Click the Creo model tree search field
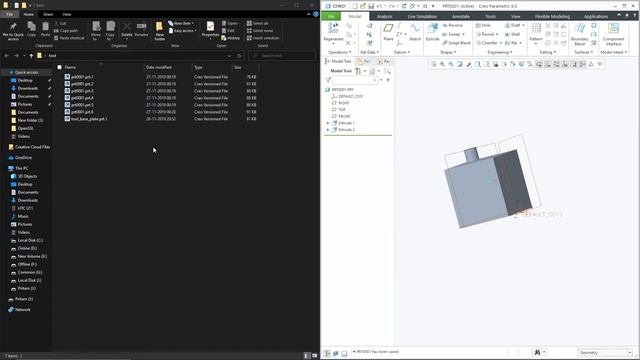The height and width of the screenshot is (360, 640). 355,80
